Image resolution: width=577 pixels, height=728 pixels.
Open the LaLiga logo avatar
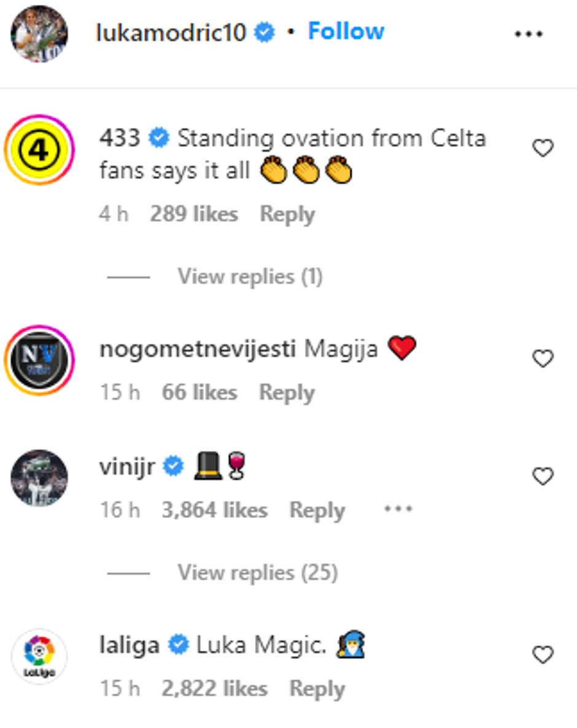coord(39,657)
